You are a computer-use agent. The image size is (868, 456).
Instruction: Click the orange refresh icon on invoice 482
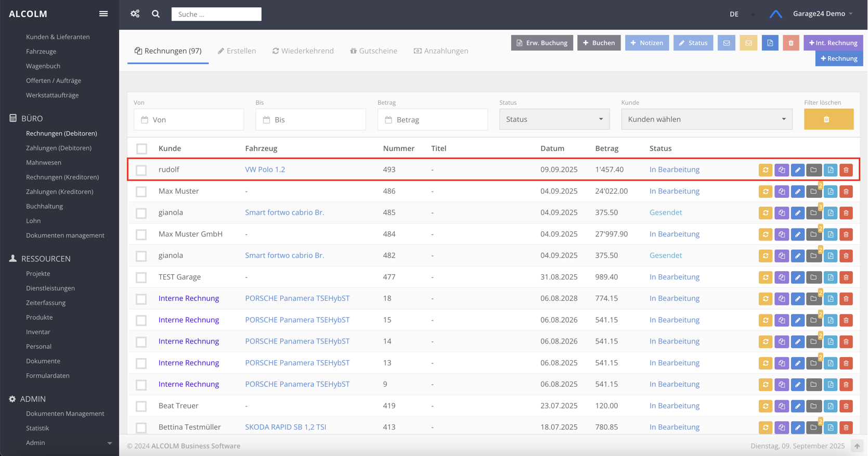[x=766, y=256]
